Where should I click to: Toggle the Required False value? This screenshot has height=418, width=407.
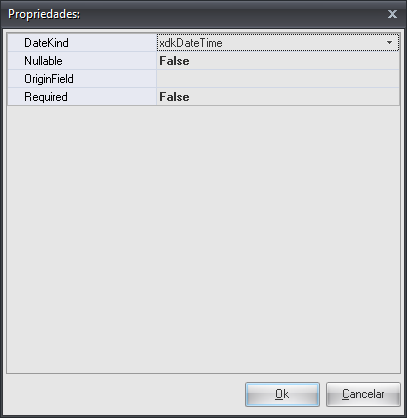click(174, 97)
